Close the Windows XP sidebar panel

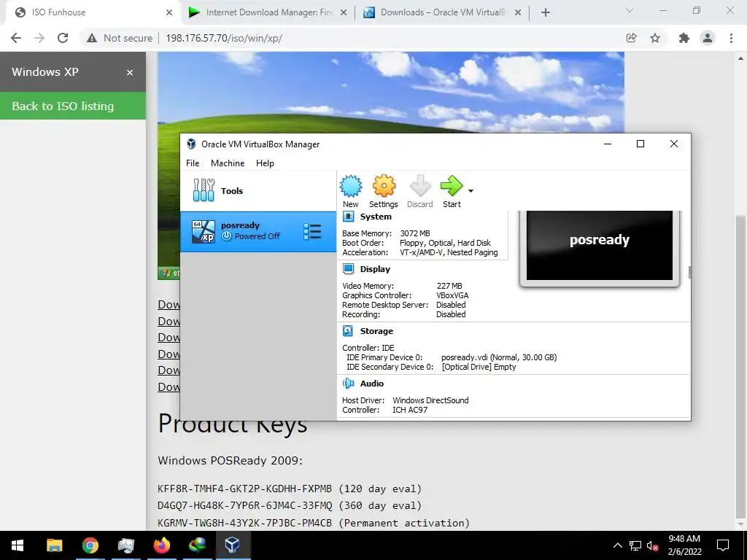[x=130, y=72]
